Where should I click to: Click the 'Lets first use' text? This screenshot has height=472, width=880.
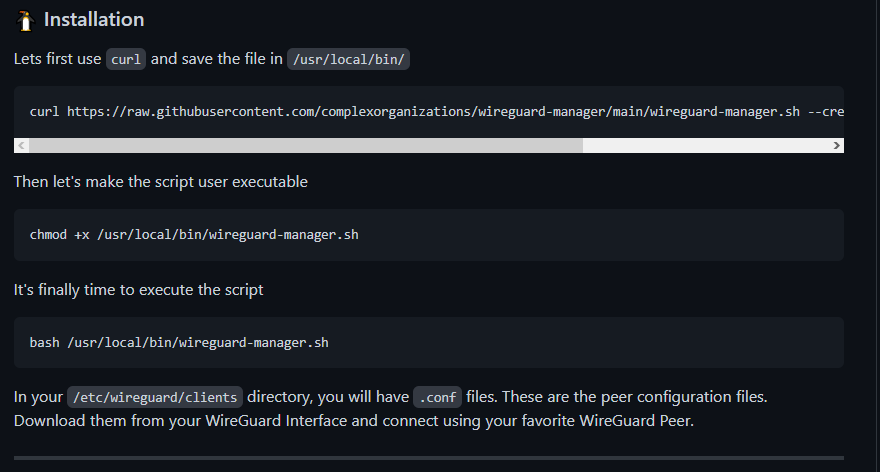click(57, 59)
